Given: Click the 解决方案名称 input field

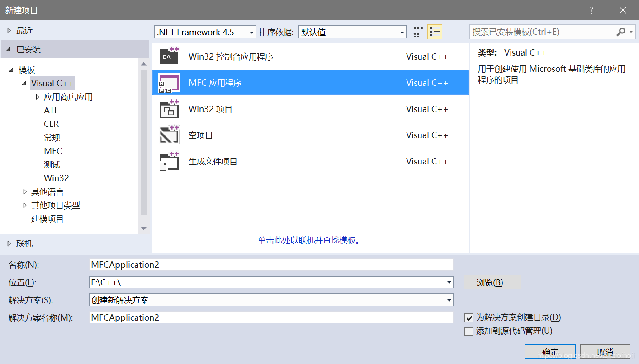Looking at the screenshot, I should (x=271, y=317).
